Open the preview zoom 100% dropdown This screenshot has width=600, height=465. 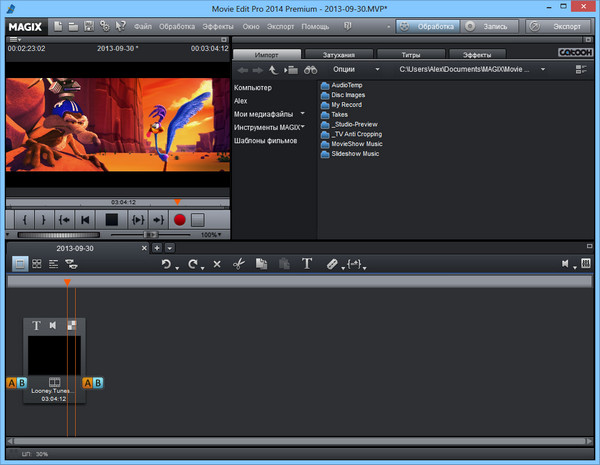coord(212,235)
